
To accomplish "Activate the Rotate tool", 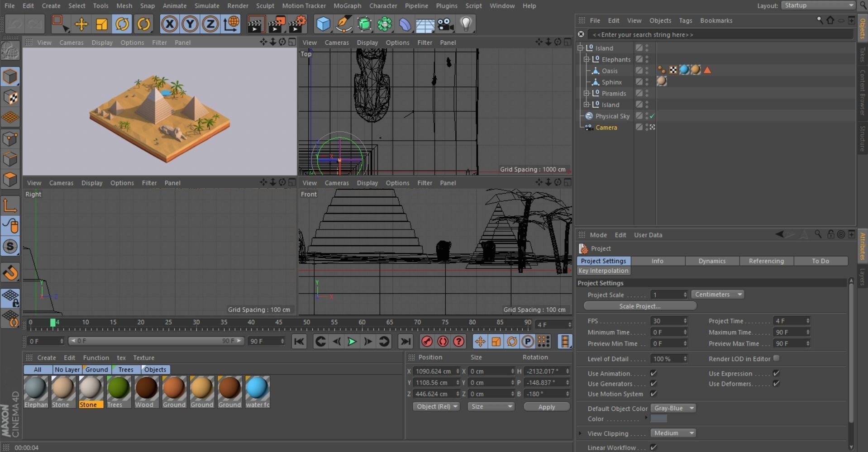I will [x=122, y=24].
